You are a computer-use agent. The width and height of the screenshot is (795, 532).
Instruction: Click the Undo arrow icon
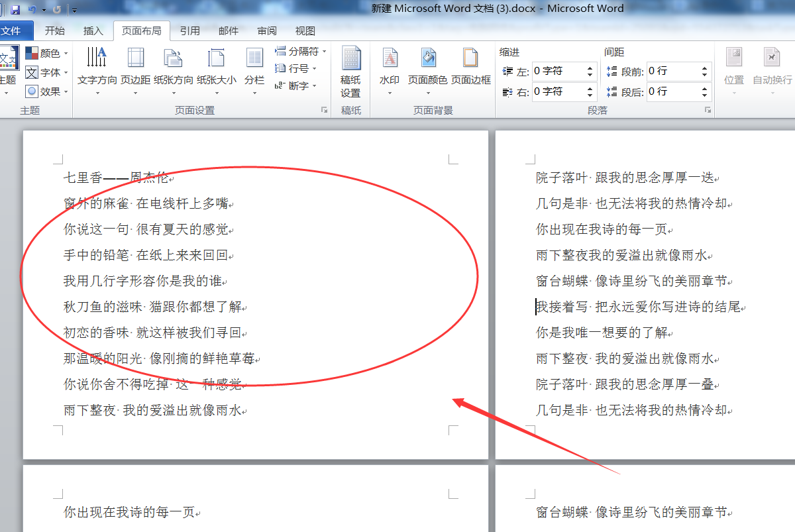(x=32, y=9)
